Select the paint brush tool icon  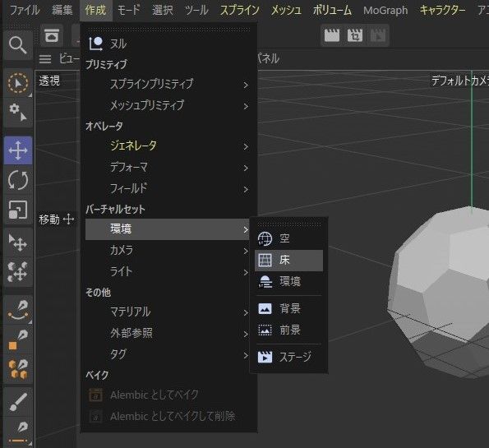(18, 402)
